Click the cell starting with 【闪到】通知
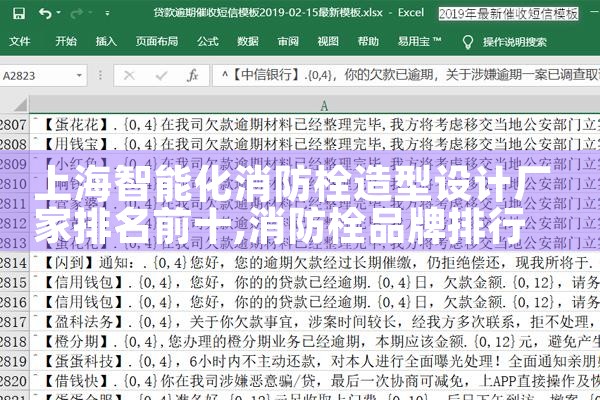 [x=315, y=262]
